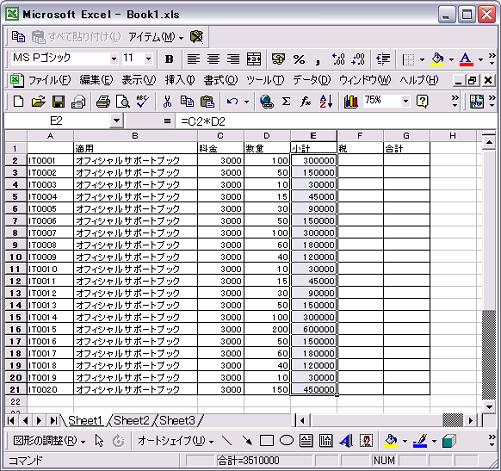This screenshot has width=501, height=471.
Task: Click the AutoSum sigma icon
Action: (286, 101)
